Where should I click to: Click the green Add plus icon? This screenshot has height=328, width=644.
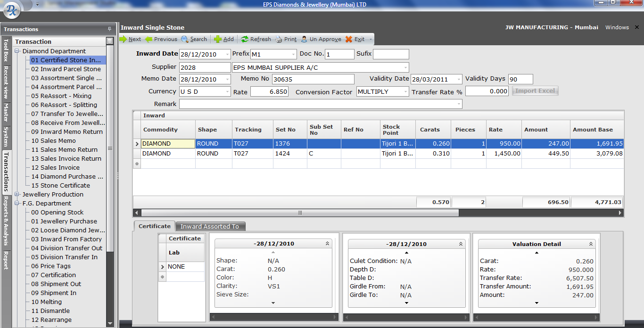coord(218,39)
